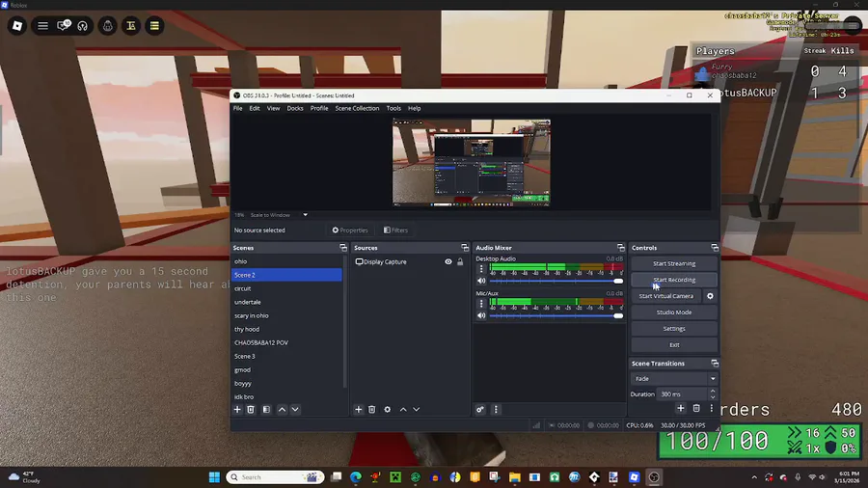Click Start Streaming button

point(674,263)
